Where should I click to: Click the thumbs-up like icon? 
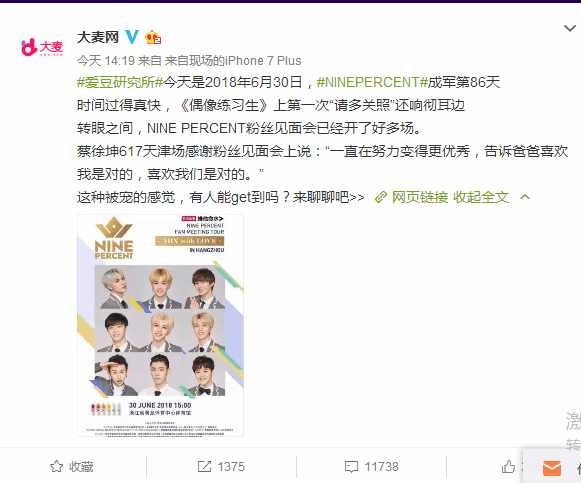coord(508,467)
